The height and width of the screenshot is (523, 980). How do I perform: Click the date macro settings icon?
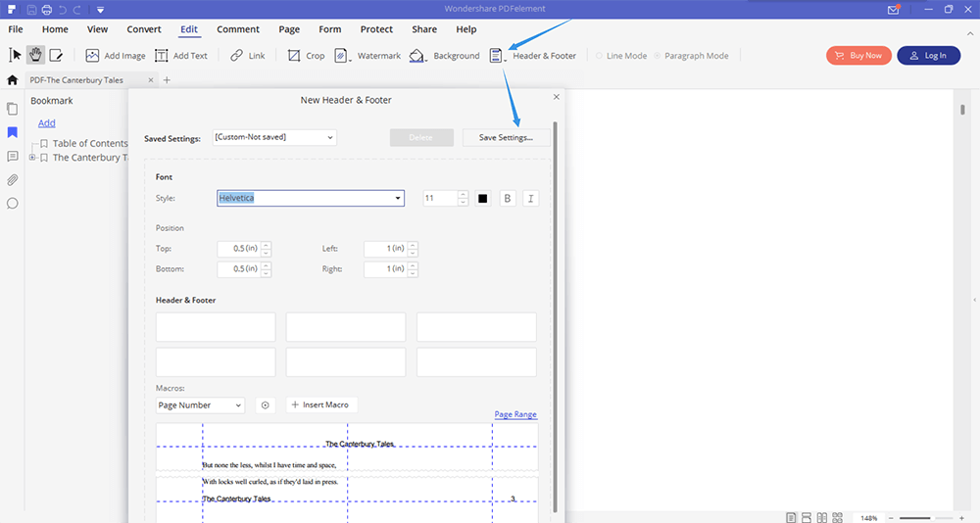coord(264,405)
